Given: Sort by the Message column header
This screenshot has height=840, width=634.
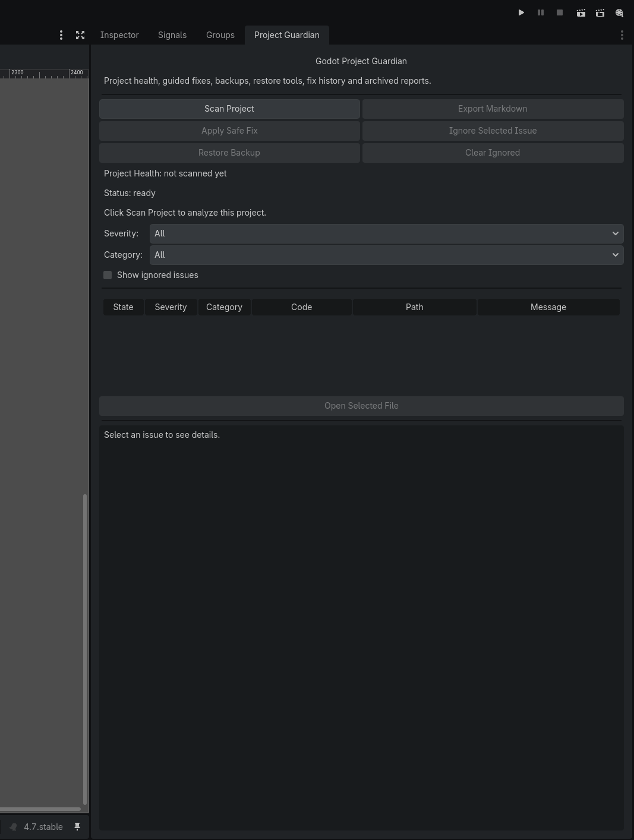Looking at the screenshot, I should 548,307.
